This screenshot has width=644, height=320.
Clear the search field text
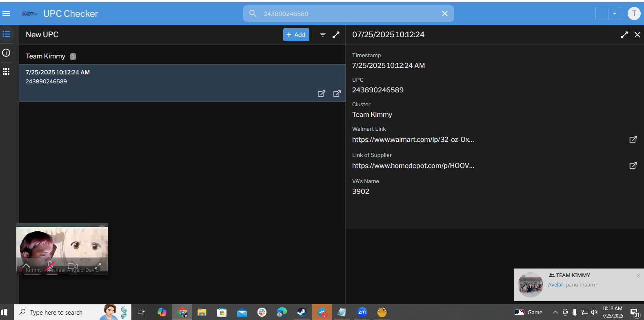444,13
